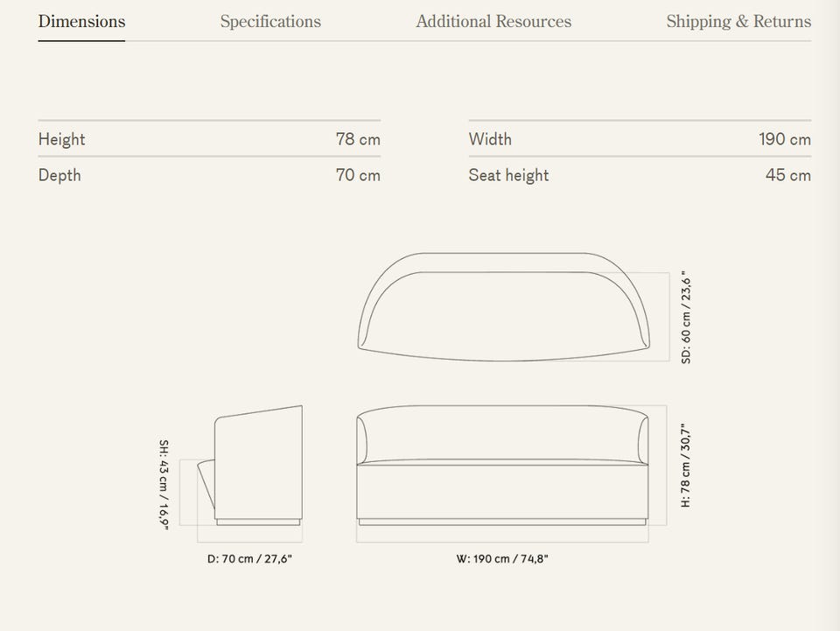Viewport: 840px width, 631px height.
Task: Click the 70 cm depth value
Action: 358,175
